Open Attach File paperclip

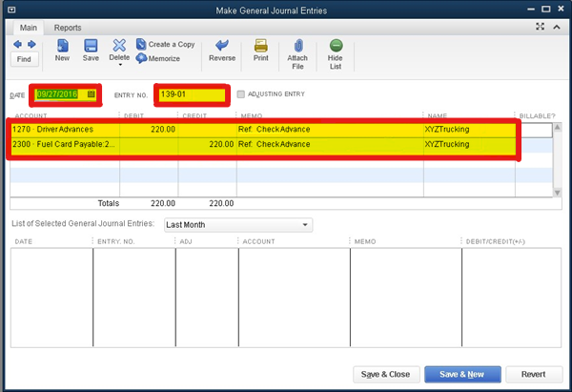298,45
